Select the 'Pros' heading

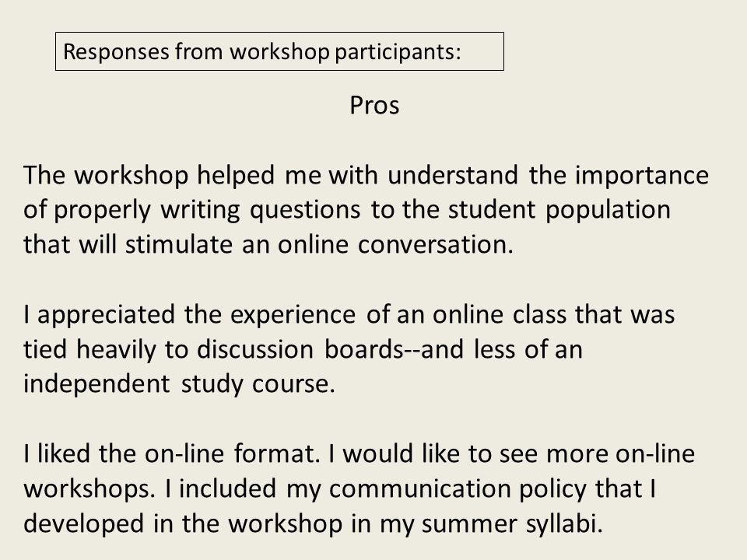(x=374, y=105)
